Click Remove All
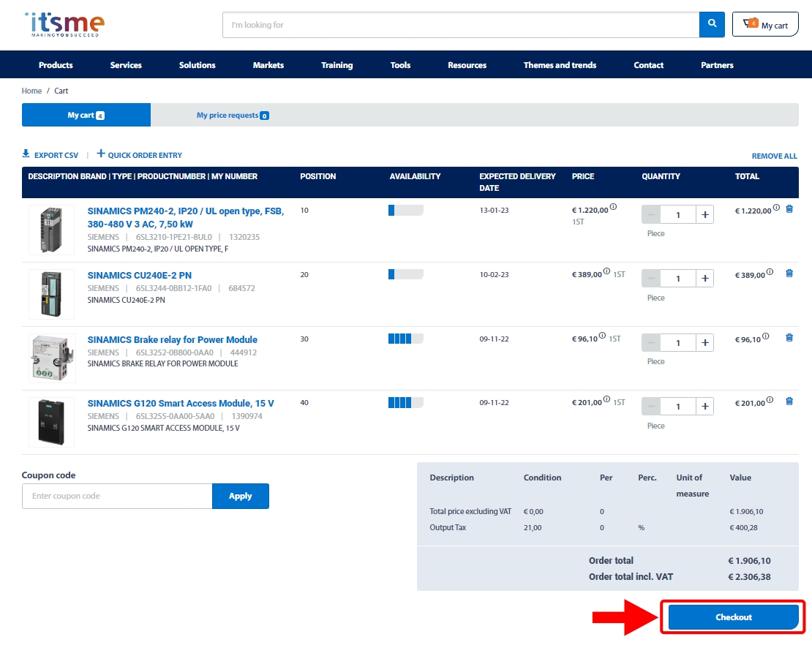This screenshot has height=645, width=812. tap(774, 156)
